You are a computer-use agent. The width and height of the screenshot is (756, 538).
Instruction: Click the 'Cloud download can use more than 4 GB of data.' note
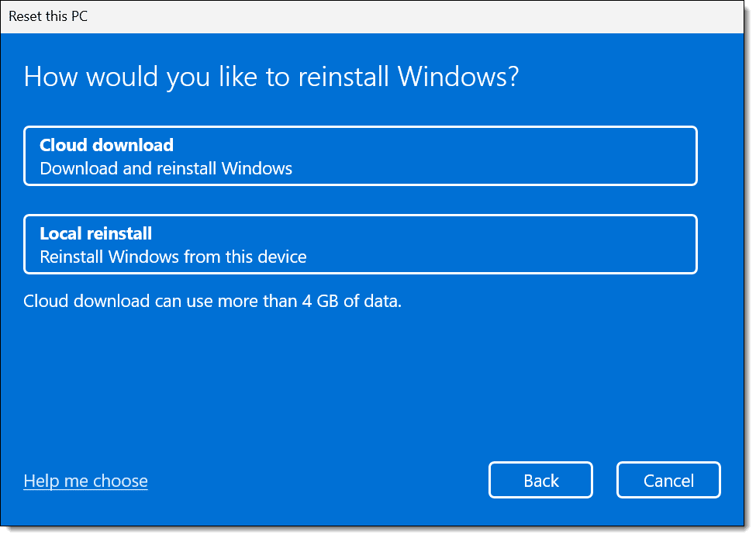pos(212,302)
